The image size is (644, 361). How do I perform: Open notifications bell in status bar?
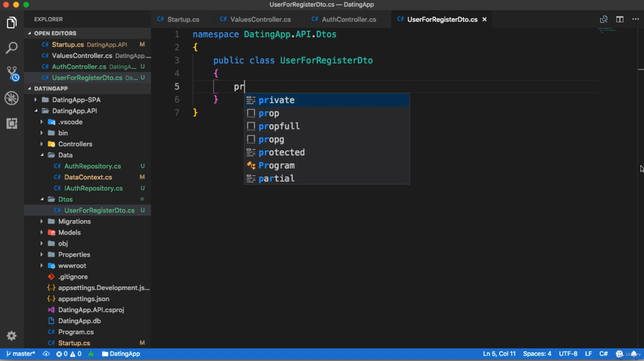click(634, 354)
